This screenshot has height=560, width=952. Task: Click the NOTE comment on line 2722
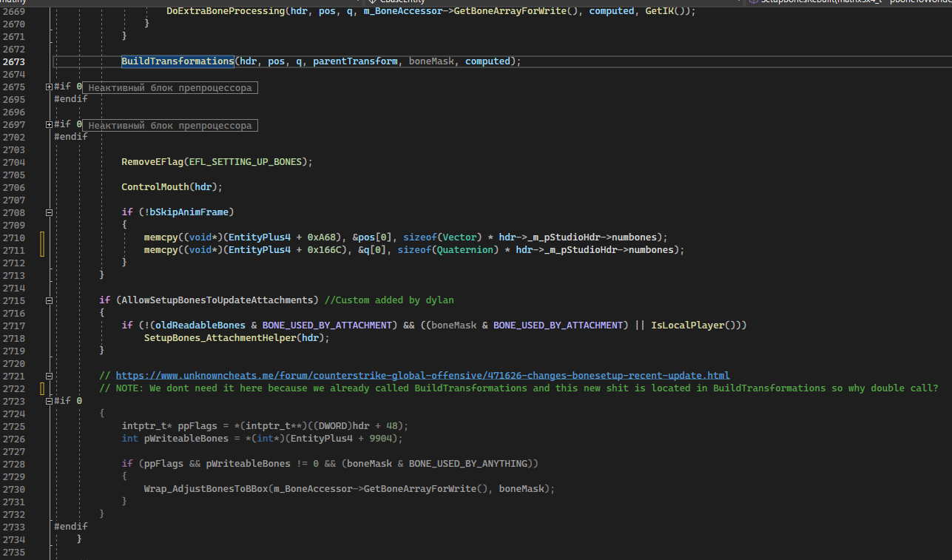pos(519,388)
